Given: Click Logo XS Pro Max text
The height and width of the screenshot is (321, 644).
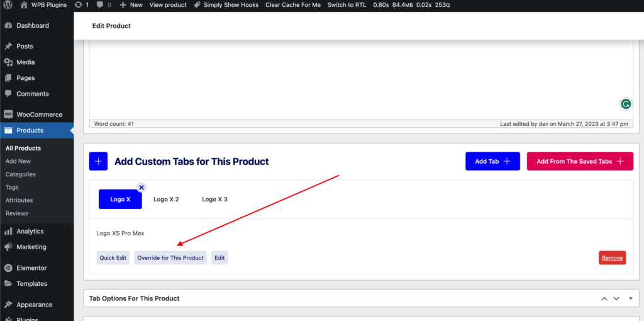Looking at the screenshot, I should tap(120, 234).
